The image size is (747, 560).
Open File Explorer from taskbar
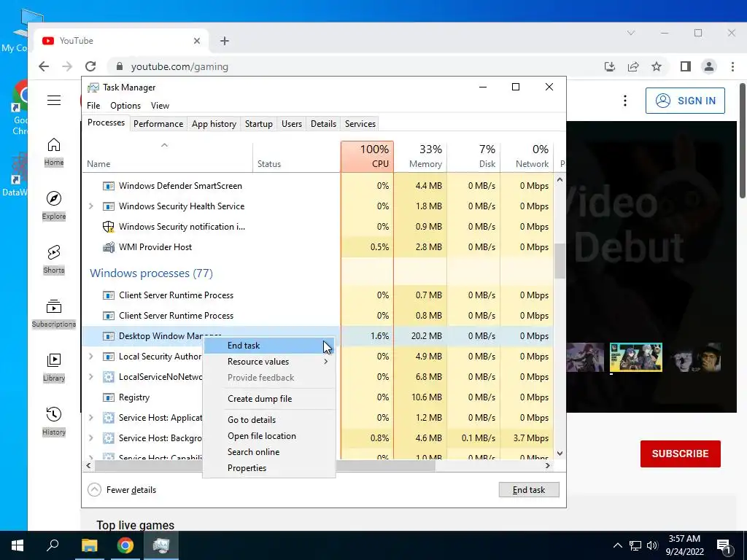tap(89, 545)
